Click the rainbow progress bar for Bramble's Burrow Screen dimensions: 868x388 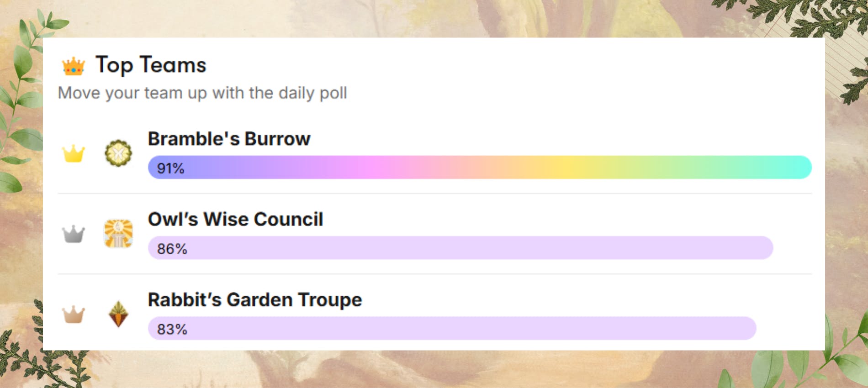point(480,168)
